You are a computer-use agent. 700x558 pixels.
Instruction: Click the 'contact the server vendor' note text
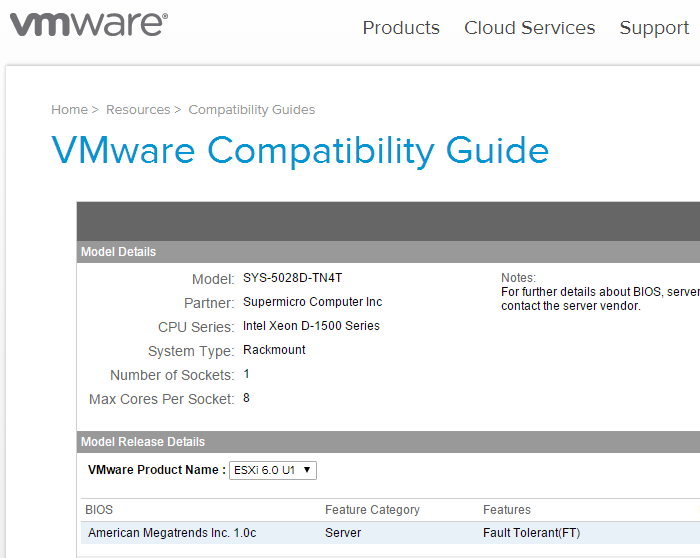(571, 306)
